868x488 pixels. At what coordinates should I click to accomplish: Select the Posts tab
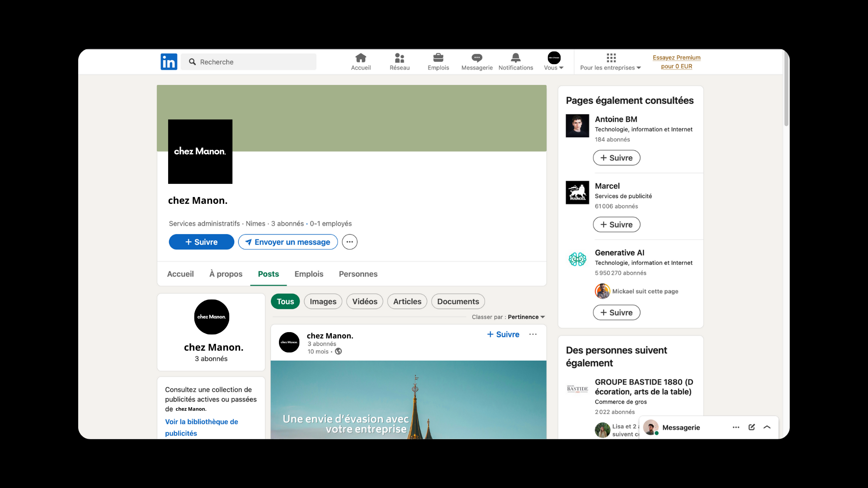[269, 274]
